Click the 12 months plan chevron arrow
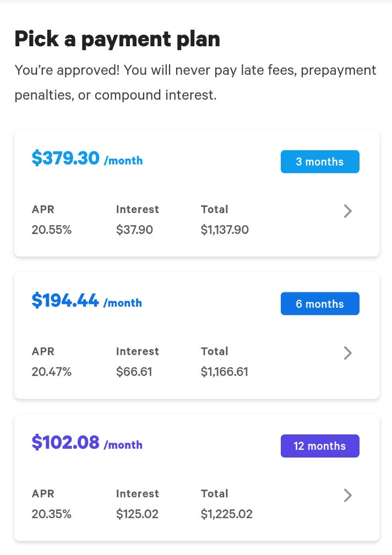Viewport: 392px width, 555px height. [x=347, y=496]
